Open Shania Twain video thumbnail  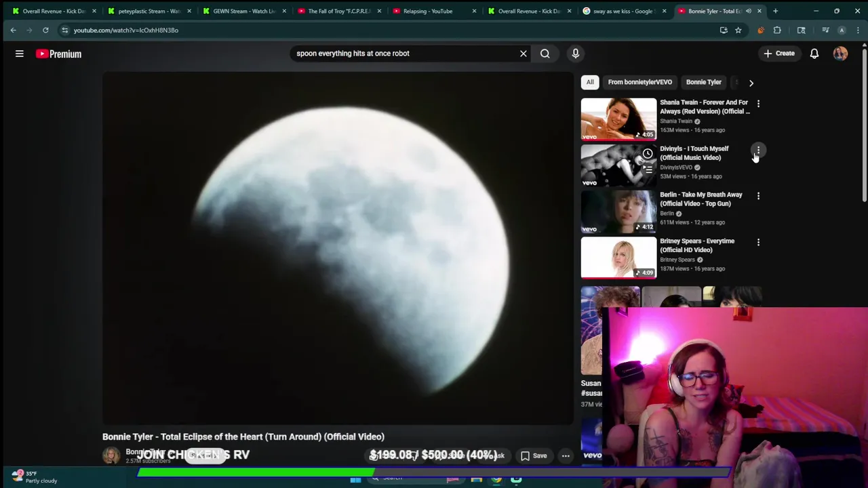(x=618, y=119)
